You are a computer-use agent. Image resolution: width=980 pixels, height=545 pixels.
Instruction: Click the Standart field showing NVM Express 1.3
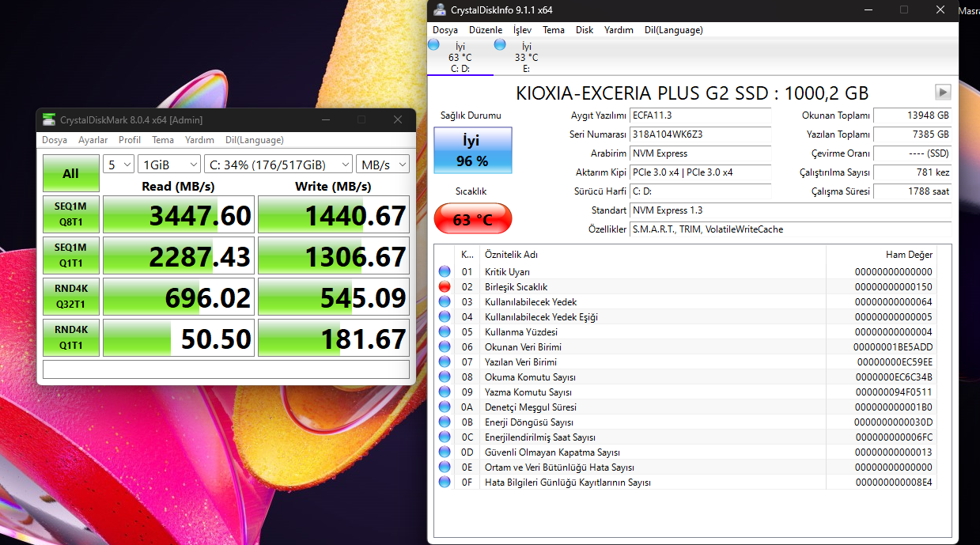click(x=790, y=210)
